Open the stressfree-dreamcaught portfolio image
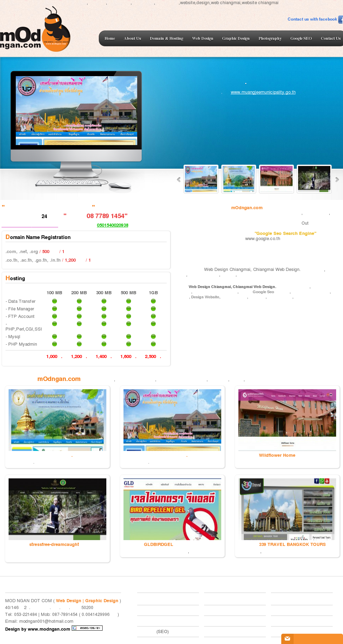The image size is (343, 644). pos(57,509)
